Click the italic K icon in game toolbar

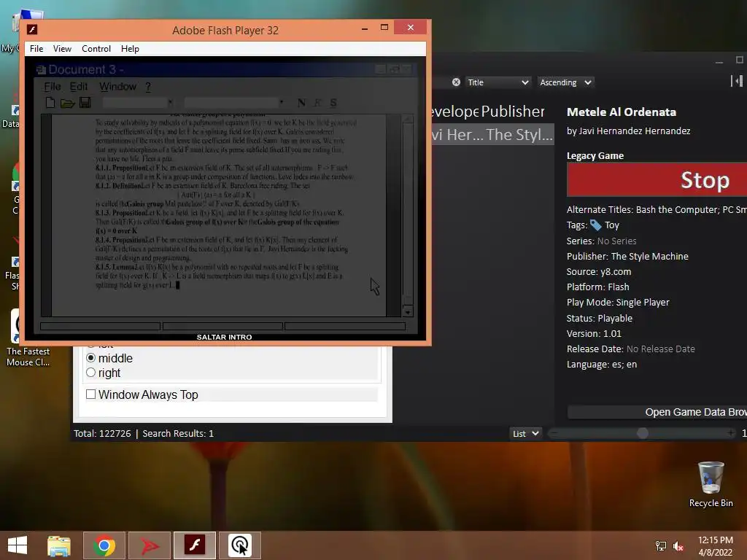point(318,102)
